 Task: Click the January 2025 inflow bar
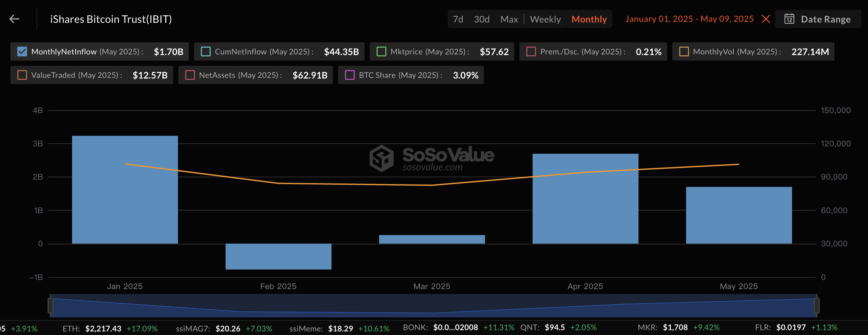pyautogui.click(x=125, y=190)
